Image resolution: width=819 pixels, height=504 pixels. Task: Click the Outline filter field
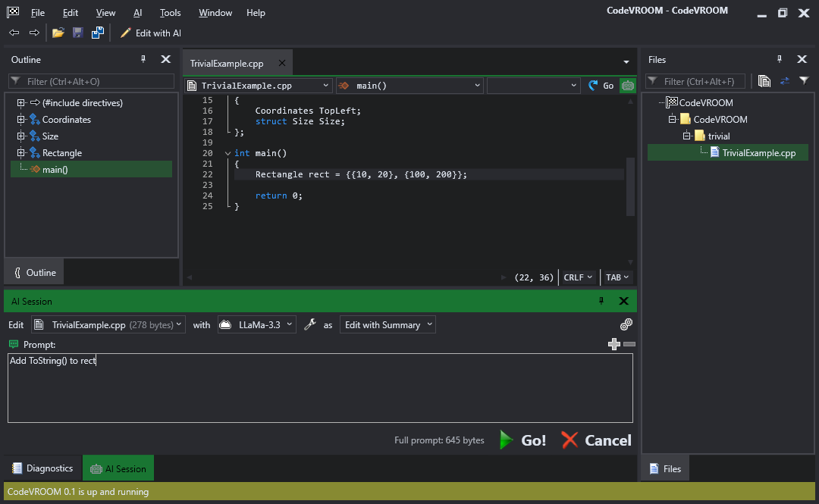[92, 82]
